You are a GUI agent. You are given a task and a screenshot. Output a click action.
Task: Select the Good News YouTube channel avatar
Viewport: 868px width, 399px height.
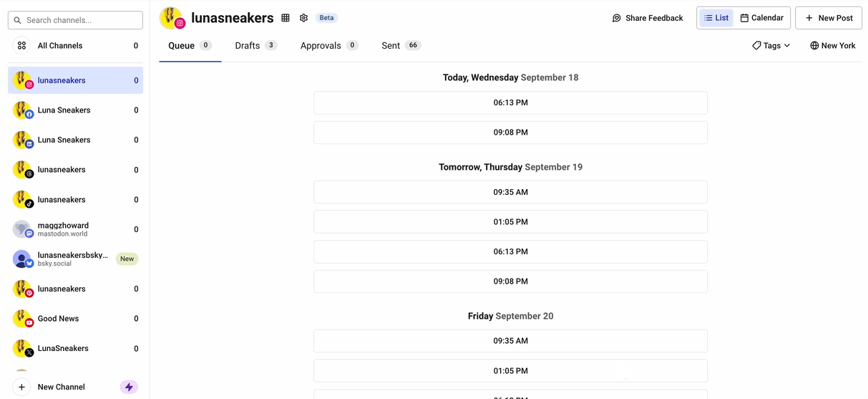point(23,319)
